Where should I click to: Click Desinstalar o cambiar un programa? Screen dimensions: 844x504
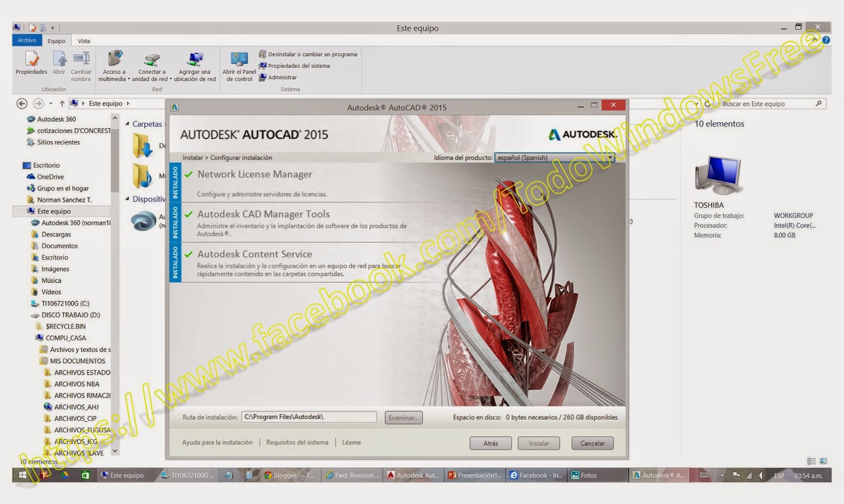pos(308,54)
